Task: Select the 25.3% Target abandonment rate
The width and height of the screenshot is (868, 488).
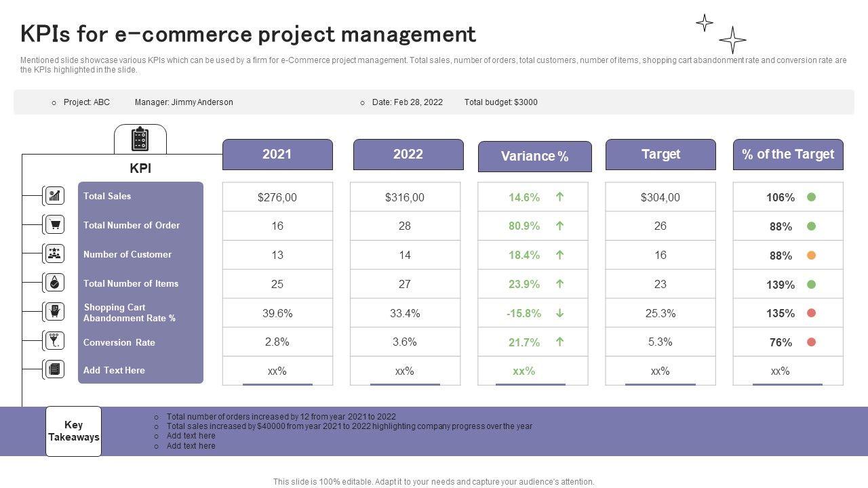Action: pos(660,313)
